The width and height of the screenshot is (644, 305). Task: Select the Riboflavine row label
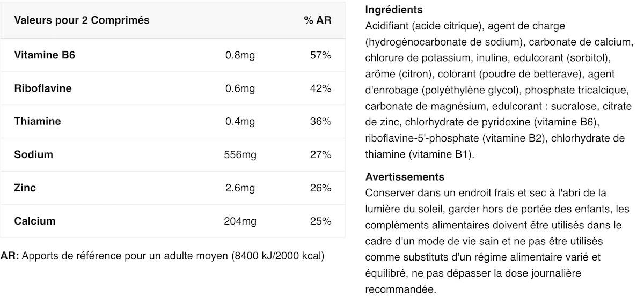[x=43, y=88]
